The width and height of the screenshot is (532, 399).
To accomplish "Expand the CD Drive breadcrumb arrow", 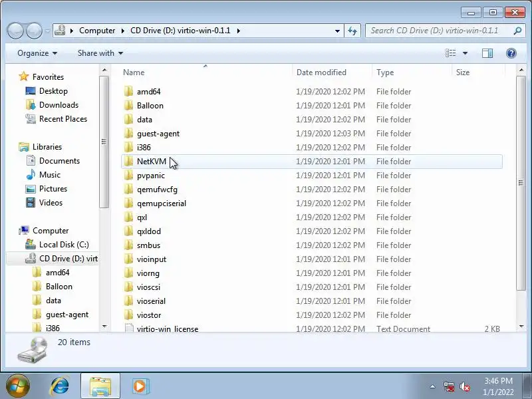I will pos(239,31).
